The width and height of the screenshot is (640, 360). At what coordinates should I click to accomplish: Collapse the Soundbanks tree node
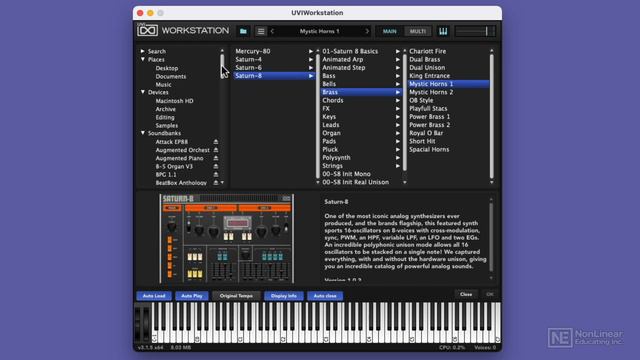143,133
